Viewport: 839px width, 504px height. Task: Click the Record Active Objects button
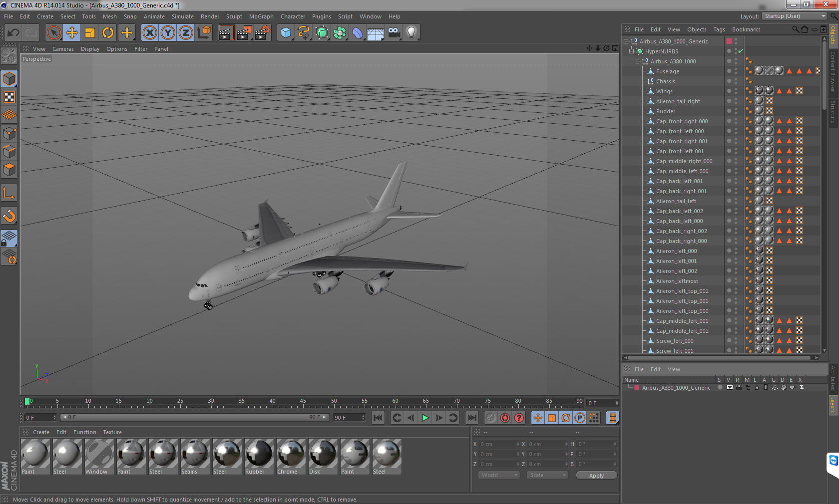pyautogui.click(x=491, y=418)
